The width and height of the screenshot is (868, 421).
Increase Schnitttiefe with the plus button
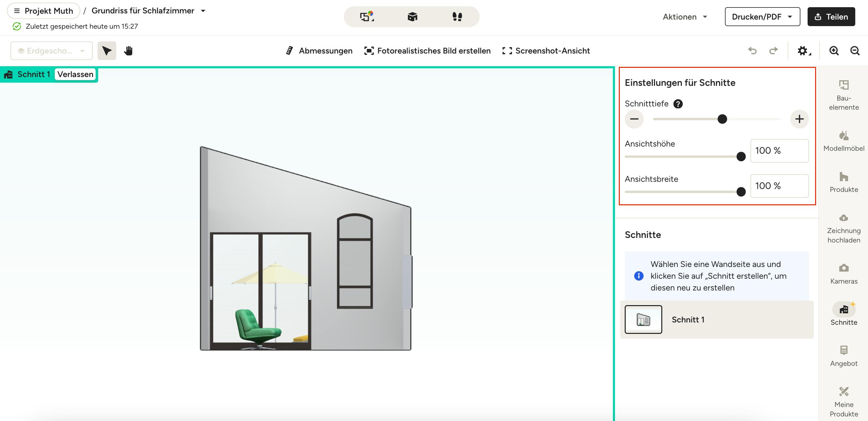[799, 119]
